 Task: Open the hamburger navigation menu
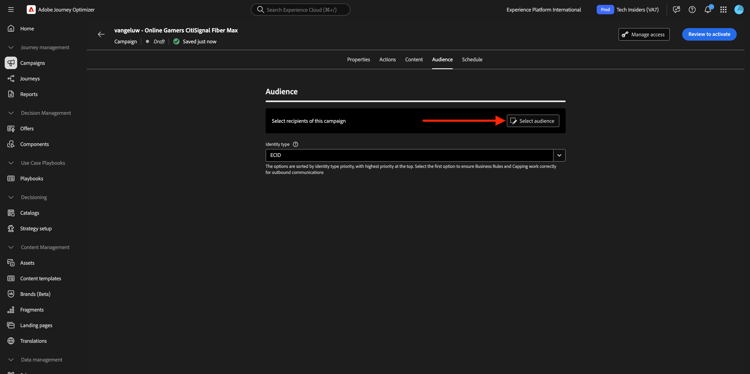11,10
